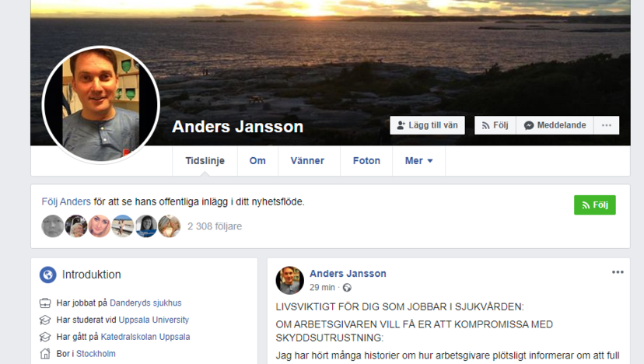
Task: Click the white Följ button on cover
Action: 495,125
